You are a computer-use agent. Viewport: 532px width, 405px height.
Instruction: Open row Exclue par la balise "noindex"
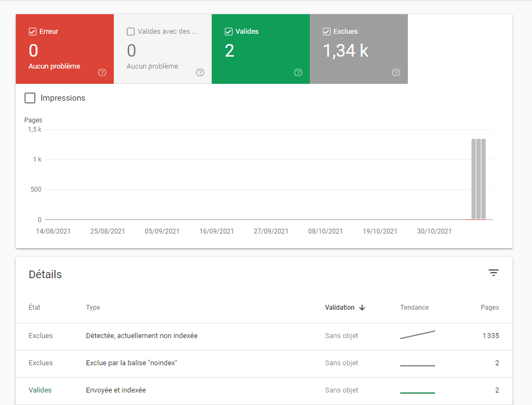pyautogui.click(x=132, y=363)
